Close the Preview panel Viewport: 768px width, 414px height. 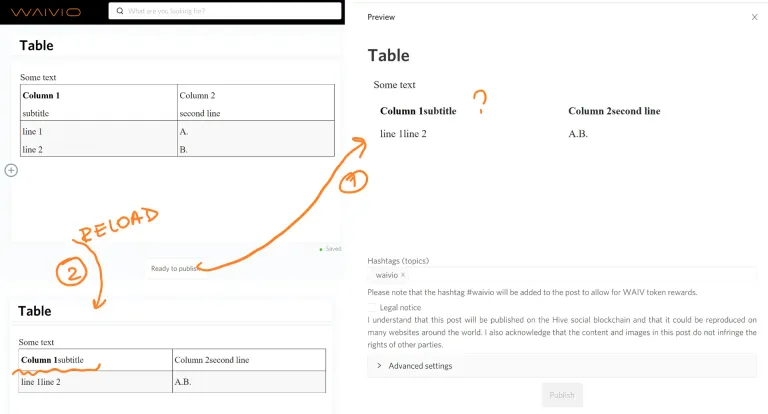(x=754, y=17)
